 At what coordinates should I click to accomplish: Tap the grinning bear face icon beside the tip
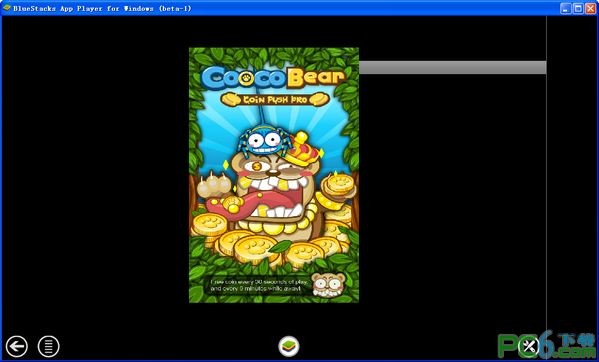point(329,285)
